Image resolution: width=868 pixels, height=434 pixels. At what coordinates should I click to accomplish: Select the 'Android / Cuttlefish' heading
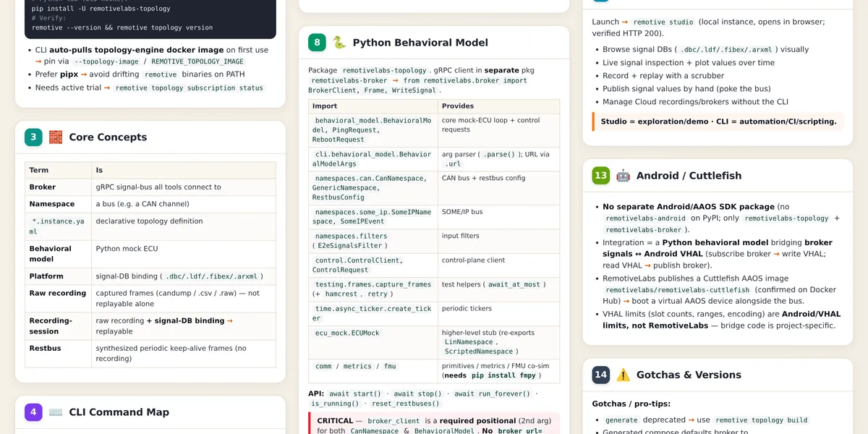(x=689, y=175)
